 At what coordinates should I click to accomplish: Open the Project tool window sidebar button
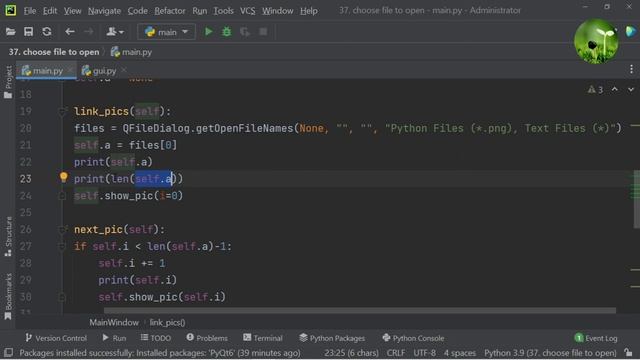tap(8, 82)
